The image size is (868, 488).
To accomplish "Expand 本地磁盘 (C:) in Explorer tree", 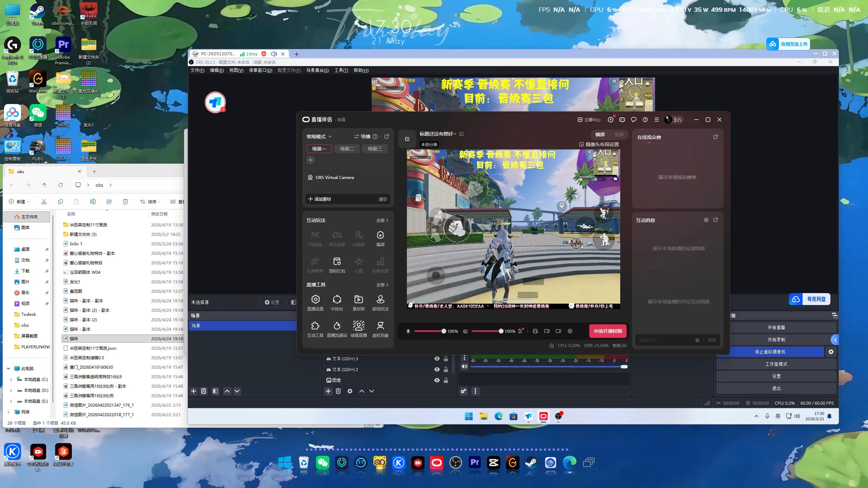I will pyautogui.click(x=11, y=379).
